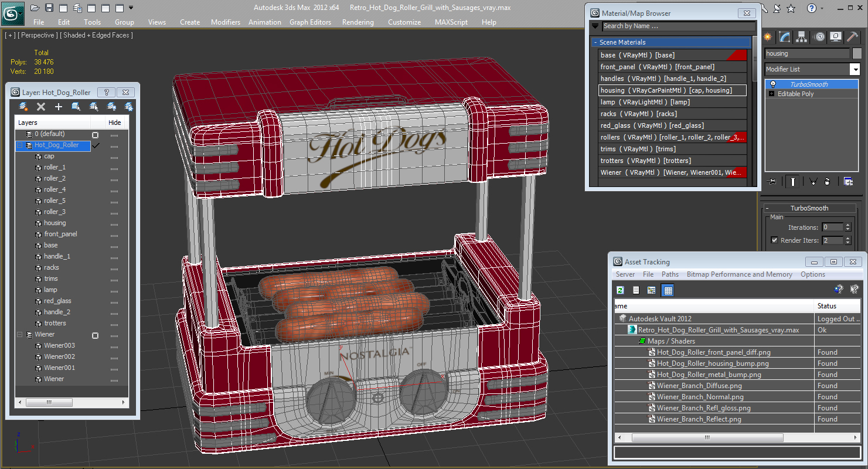868x469 pixels.
Task: Click Hide/Unhide All Layers icon
Action: pyautogui.click(x=111, y=106)
